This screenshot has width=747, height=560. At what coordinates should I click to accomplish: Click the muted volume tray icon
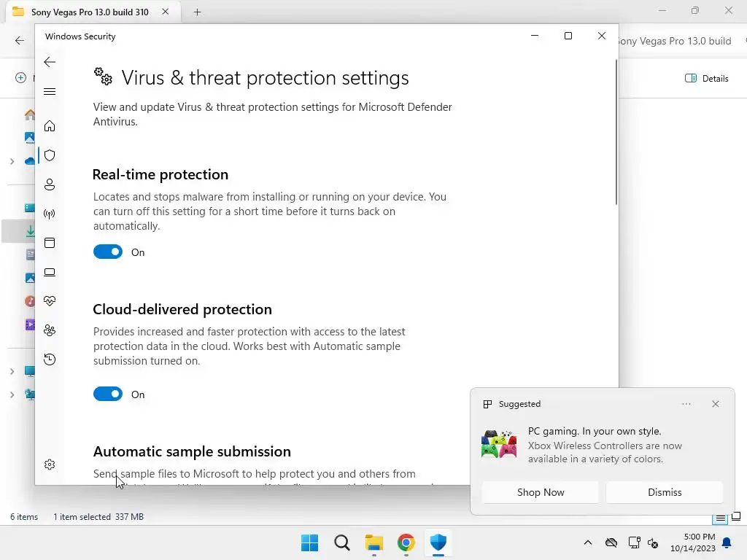pos(653,542)
